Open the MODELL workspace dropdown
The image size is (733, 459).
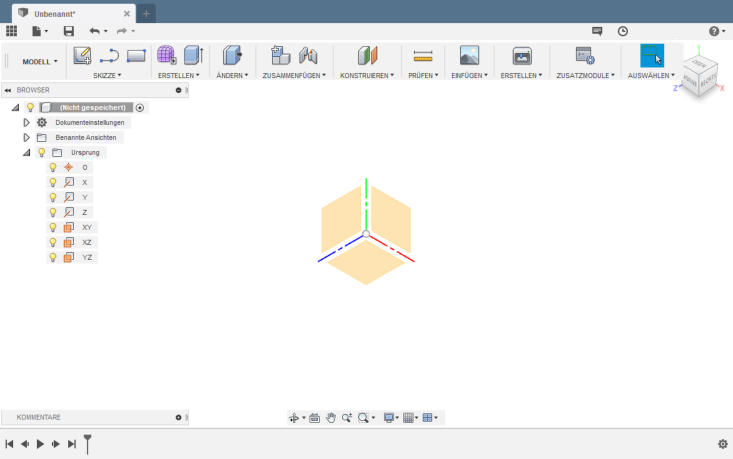(40, 62)
